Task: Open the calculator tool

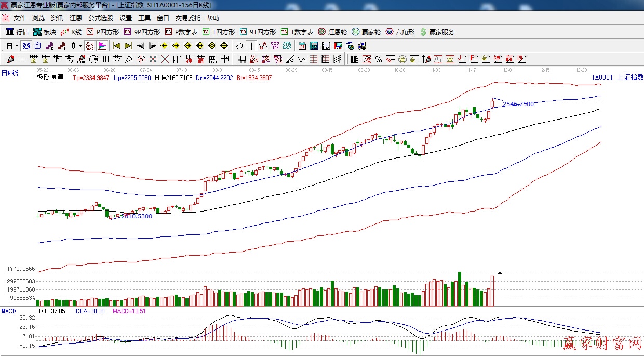Action: [314, 46]
